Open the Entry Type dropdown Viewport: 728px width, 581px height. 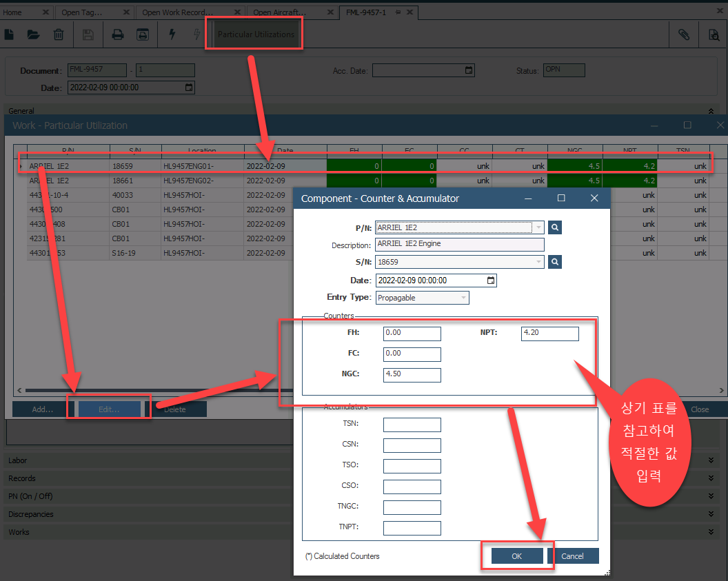click(463, 298)
